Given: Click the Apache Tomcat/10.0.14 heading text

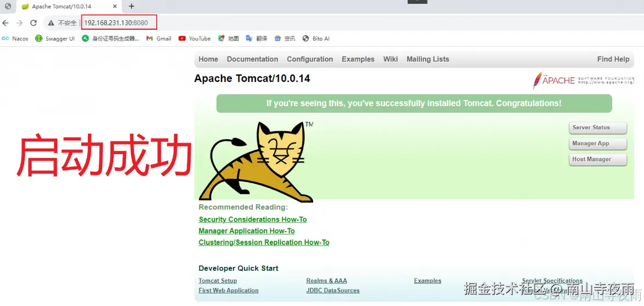Looking at the screenshot, I should [x=252, y=78].
